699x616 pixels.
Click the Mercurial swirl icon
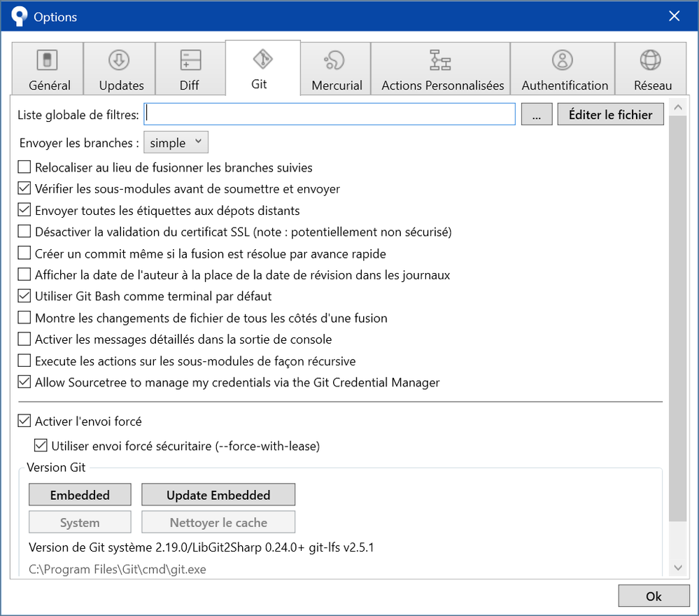(x=334, y=60)
